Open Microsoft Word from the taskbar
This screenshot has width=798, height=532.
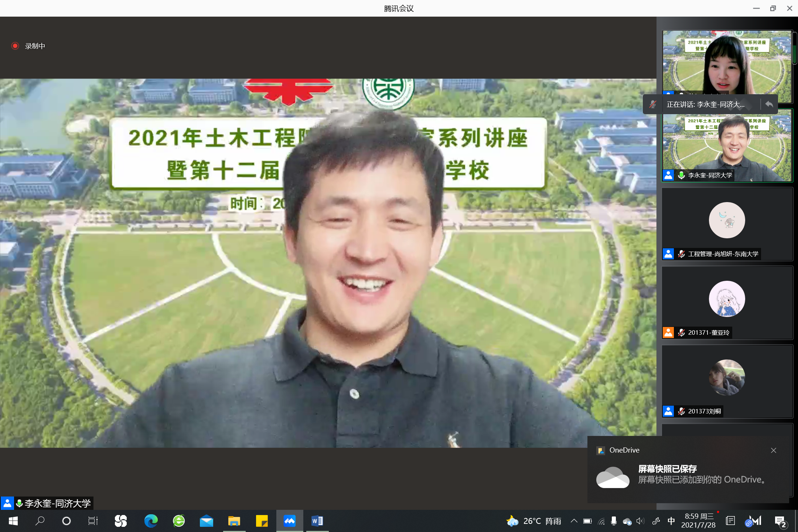[x=317, y=521]
